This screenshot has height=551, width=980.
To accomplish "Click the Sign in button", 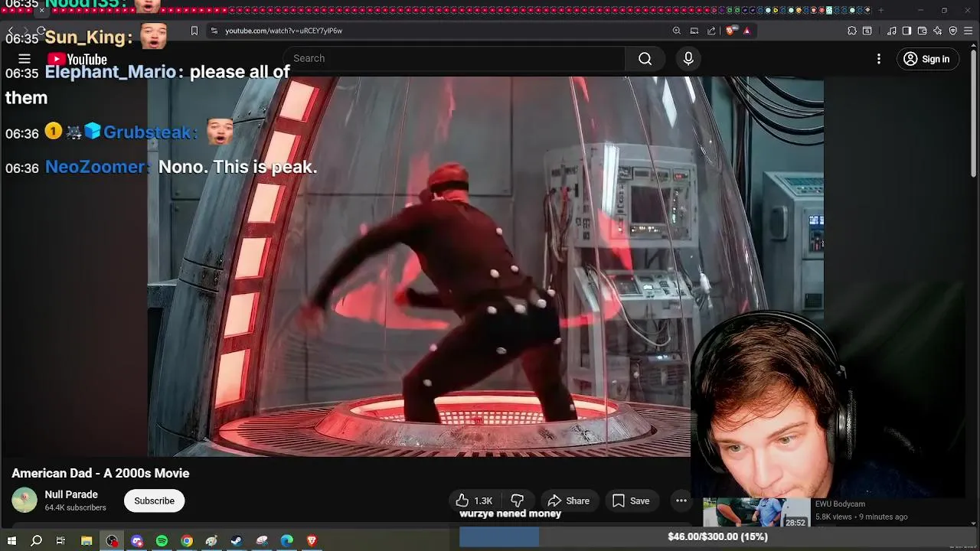I will 926,59.
